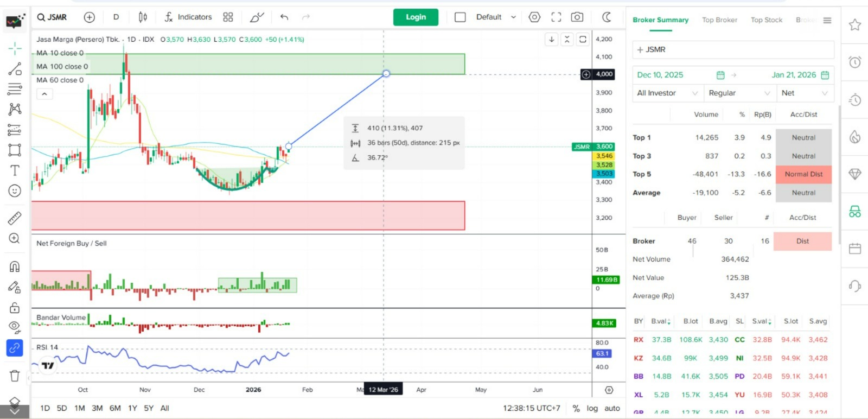Viewport: 868px width, 419px height.
Task: Collapse the indicator legend chevron
Action: [44, 94]
